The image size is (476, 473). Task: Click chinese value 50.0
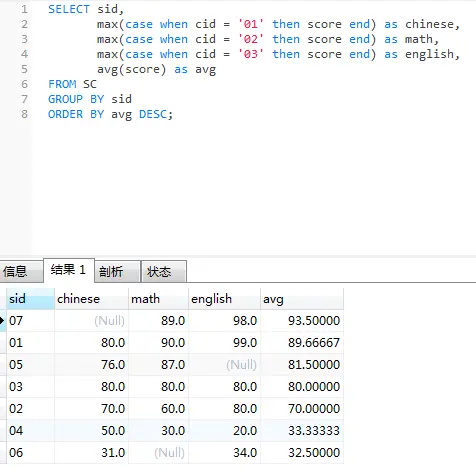coord(91,431)
